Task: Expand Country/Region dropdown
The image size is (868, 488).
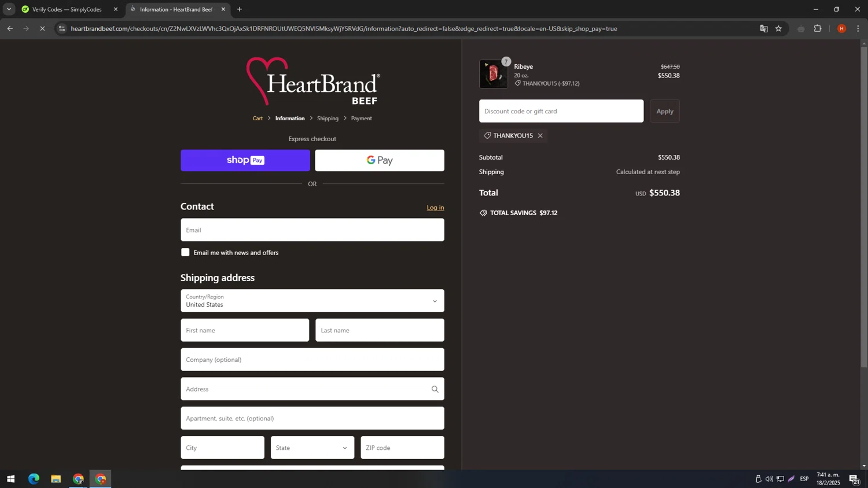Action: click(x=312, y=301)
